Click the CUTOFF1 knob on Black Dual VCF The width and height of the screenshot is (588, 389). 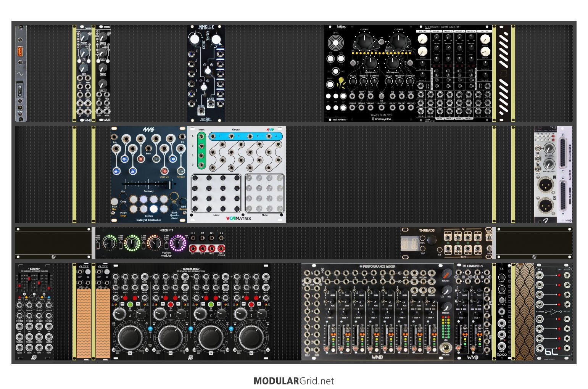[x=364, y=41]
